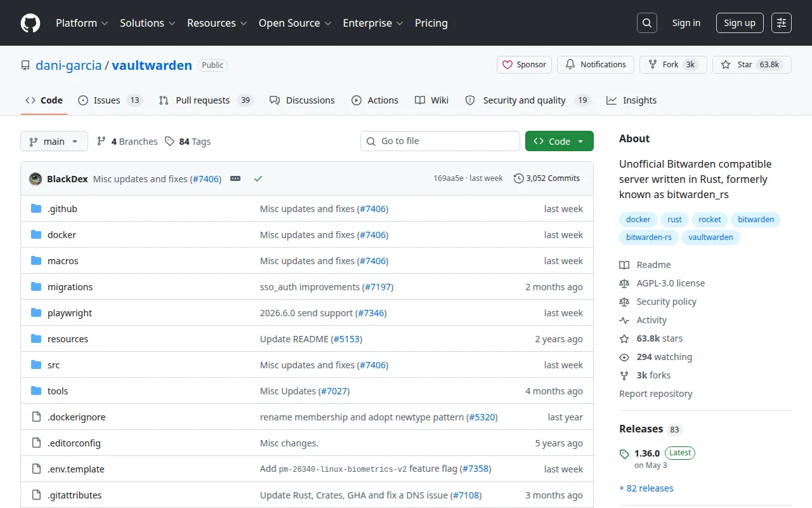Click the docker folder icon
The width and height of the screenshot is (812, 508).
(36, 235)
